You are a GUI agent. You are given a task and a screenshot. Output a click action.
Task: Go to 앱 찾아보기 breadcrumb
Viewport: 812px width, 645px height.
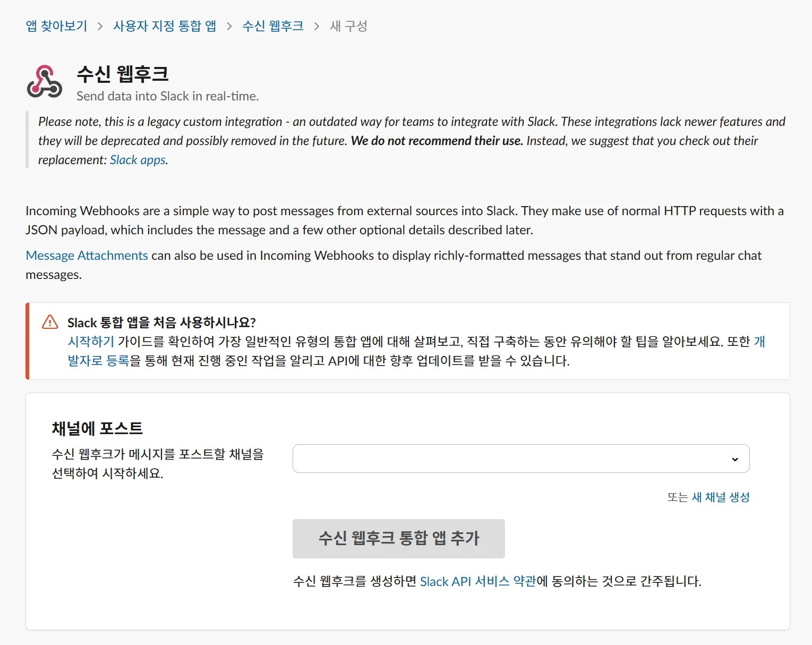pyautogui.click(x=56, y=26)
